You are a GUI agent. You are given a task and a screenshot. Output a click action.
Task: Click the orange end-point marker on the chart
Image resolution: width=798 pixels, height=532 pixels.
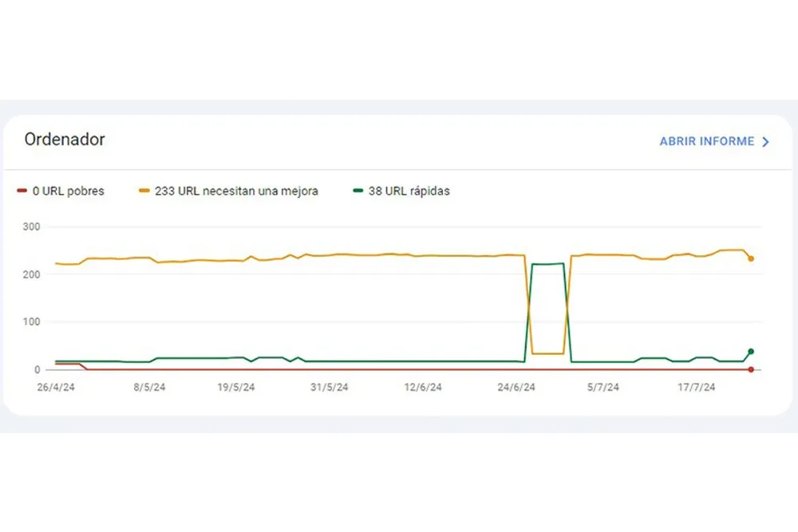pos(751,259)
